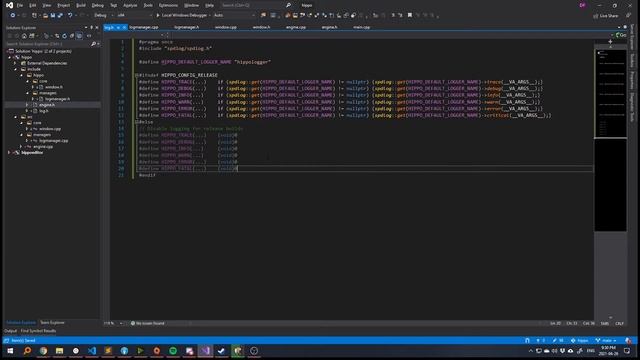Open the Build menu
640x360 pixels.
click(x=81, y=5)
